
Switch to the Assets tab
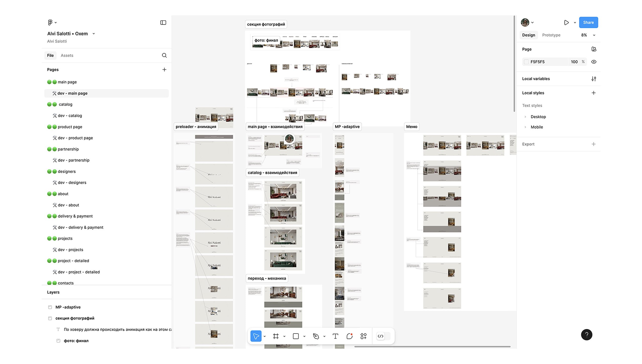(67, 55)
